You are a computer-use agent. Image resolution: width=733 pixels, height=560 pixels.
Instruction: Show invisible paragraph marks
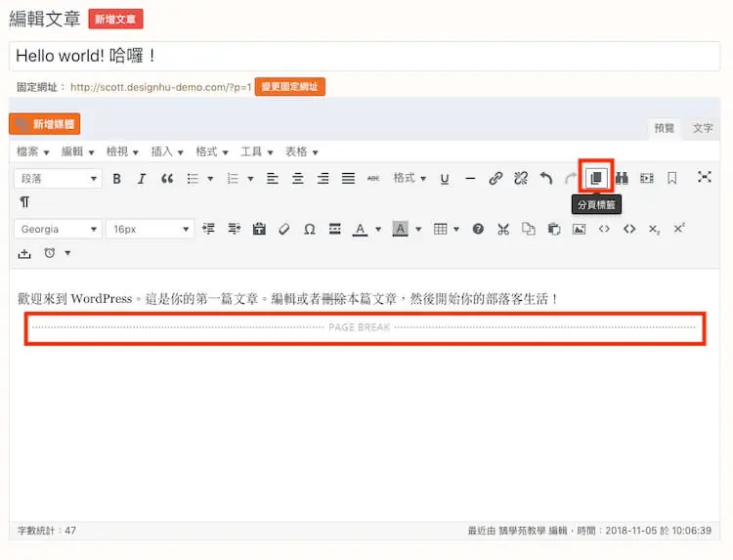pos(24,202)
